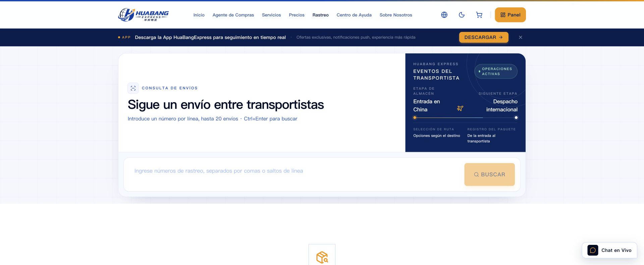Click the text 'Opciones según el destino'
644x265 pixels.
click(437, 136)
